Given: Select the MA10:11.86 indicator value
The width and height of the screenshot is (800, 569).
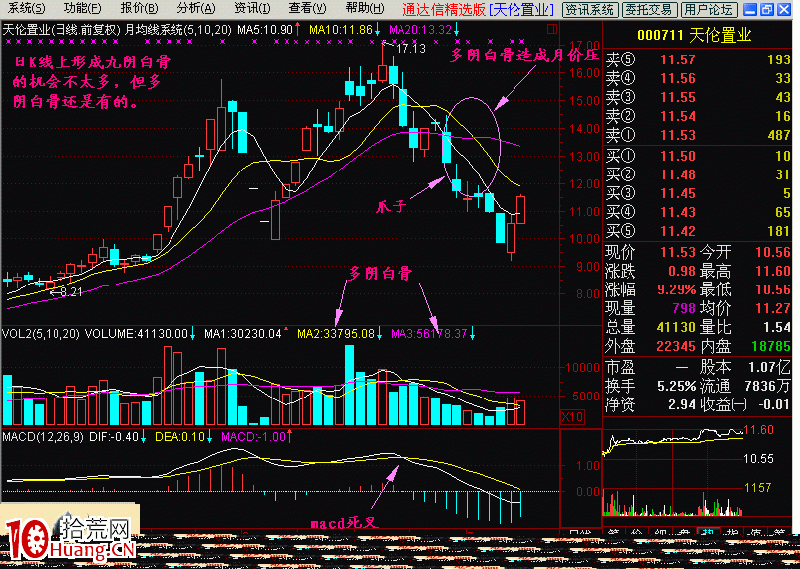Looking at the screenshot, I should [x=341, y=30].
